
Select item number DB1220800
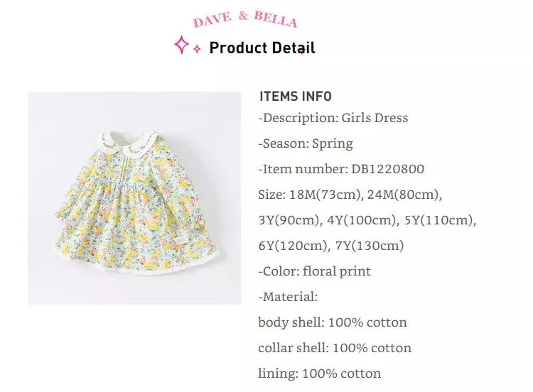pyautogui.click(x=387, y=169)
